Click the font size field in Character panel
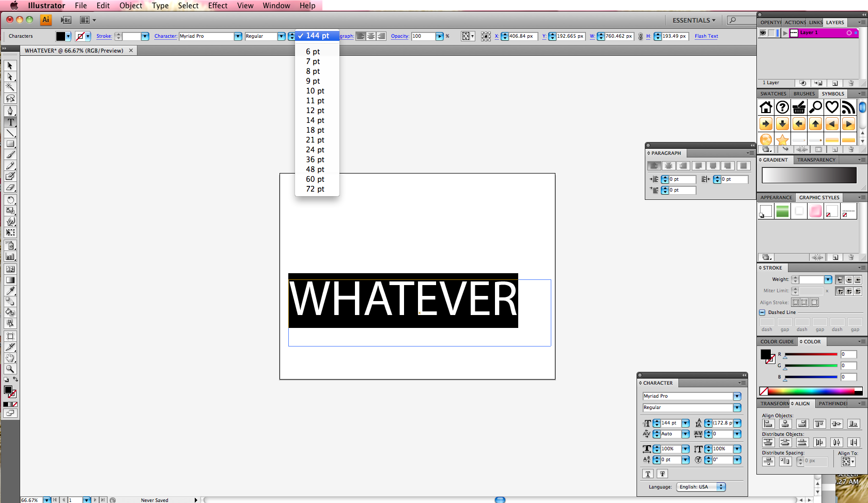Viewport: 868px width, 503px height. [x=671, y=423]
